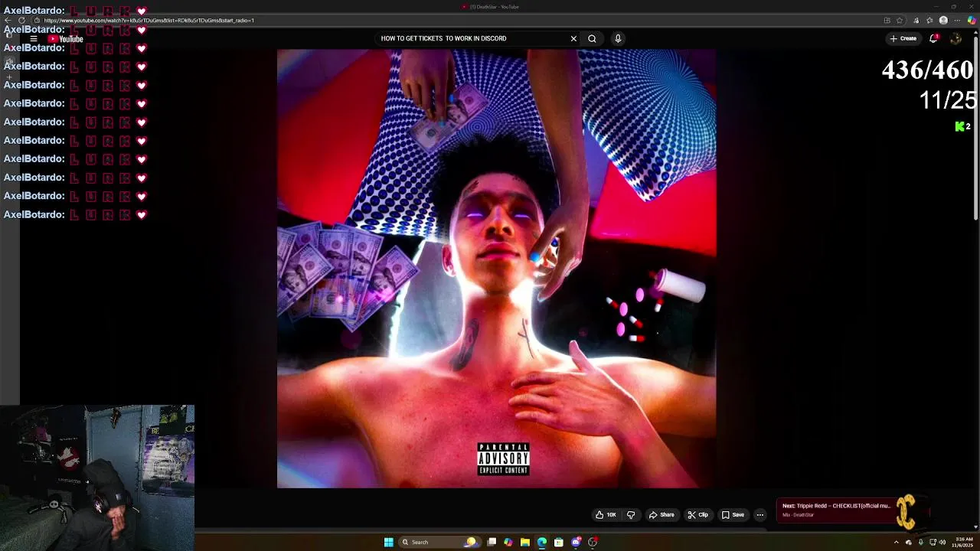Dislike the video
The image size is (980, 551).
[631, 515]
